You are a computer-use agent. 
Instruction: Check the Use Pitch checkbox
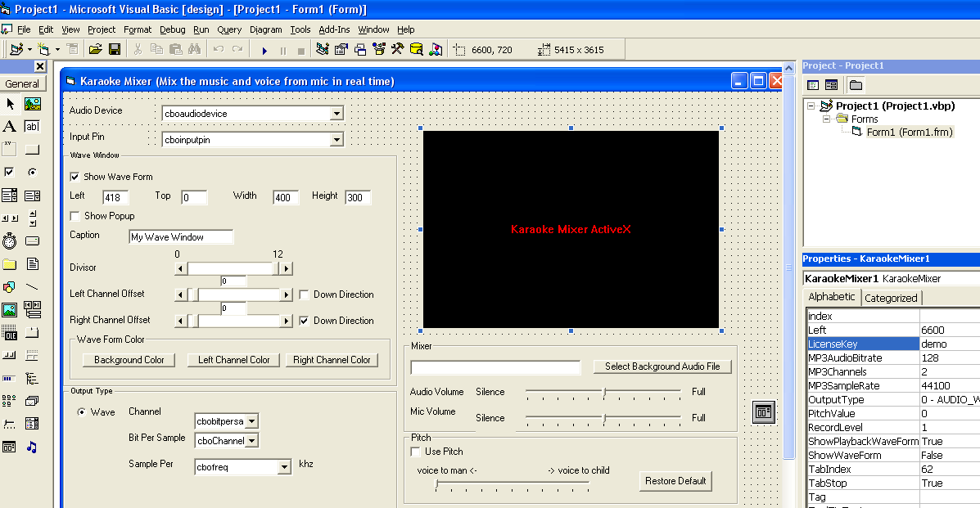pyautogui.click(x=416, y=452)
